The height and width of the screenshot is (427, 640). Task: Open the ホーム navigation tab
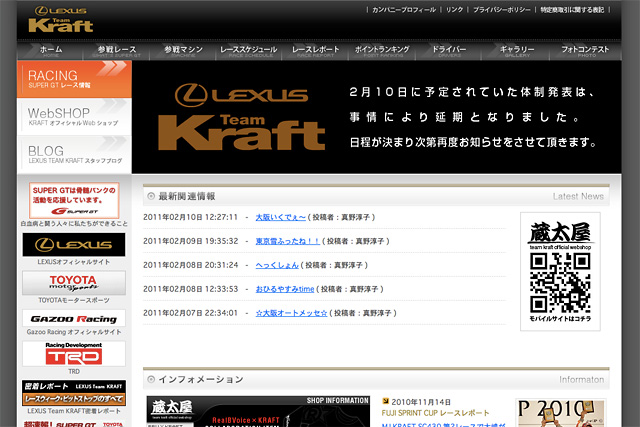coord(51,50)
